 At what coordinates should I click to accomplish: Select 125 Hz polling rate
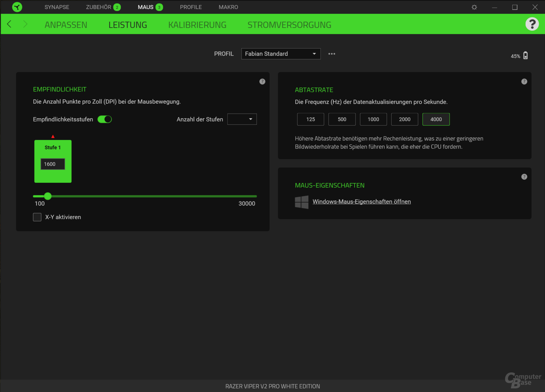(310, 119)
